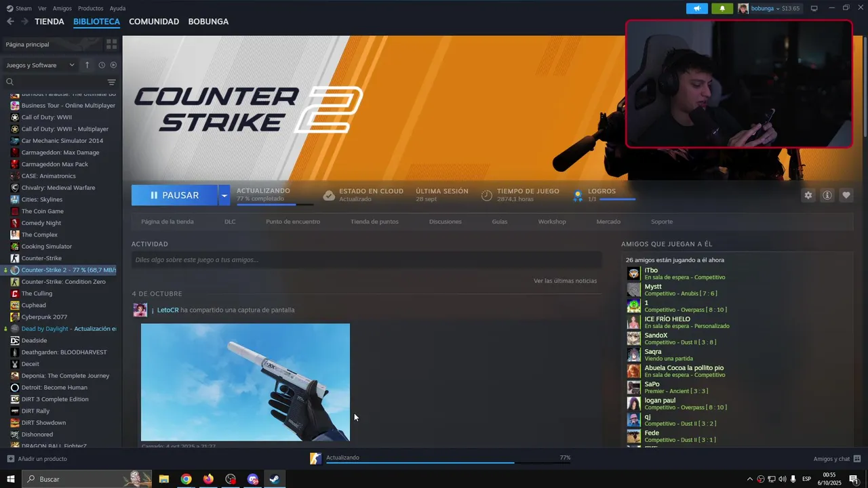Open dropdown arrow beside PAUSAR

[224, 195]
